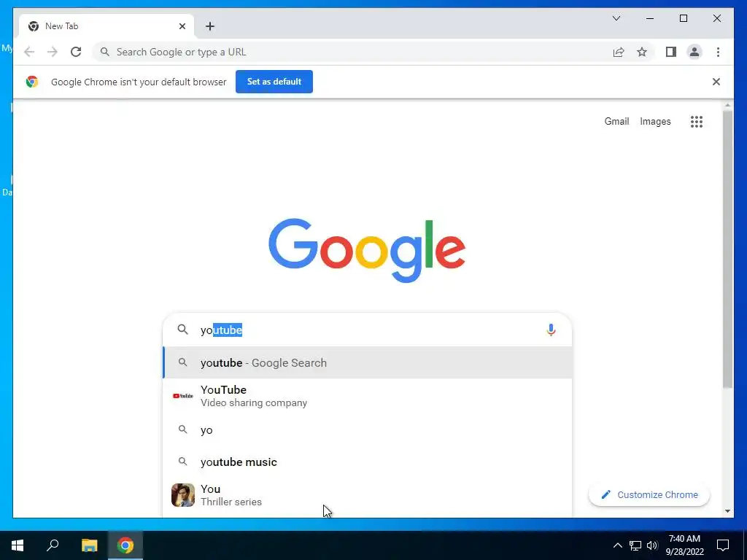Pick the 'yo' search suggestion
This screenshot has width=747, height=560.
[368, 430]
